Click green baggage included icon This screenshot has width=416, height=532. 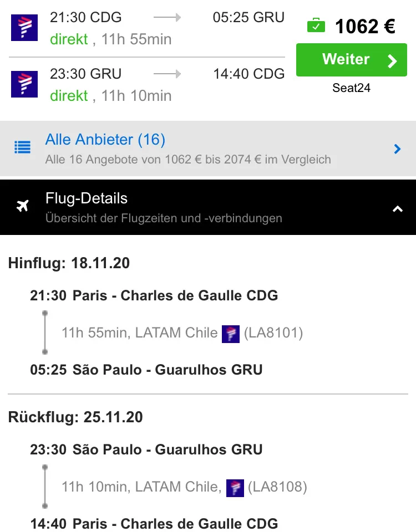316,25
